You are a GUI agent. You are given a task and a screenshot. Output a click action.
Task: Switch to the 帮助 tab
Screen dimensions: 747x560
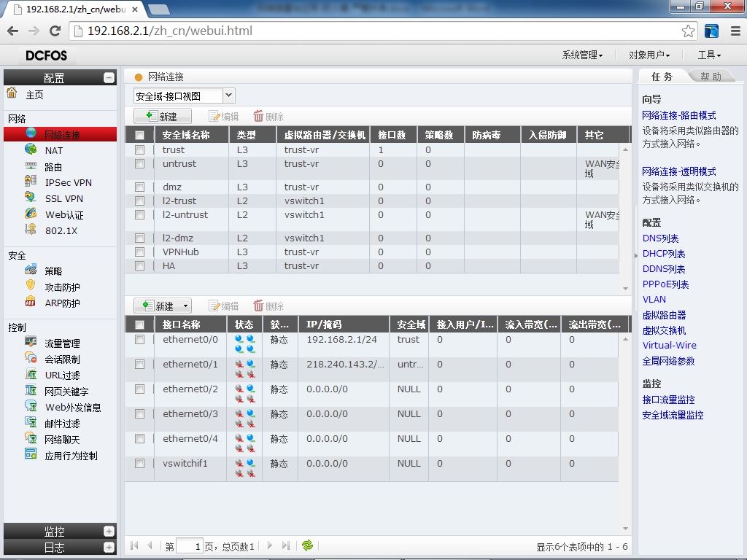point(711,76)
